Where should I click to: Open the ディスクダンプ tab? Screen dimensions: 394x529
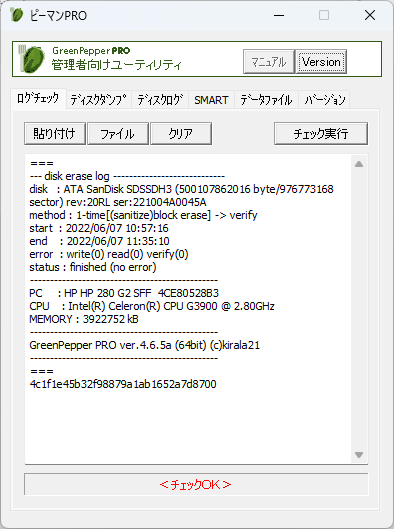pyautogui.click(x=98, y=100)
